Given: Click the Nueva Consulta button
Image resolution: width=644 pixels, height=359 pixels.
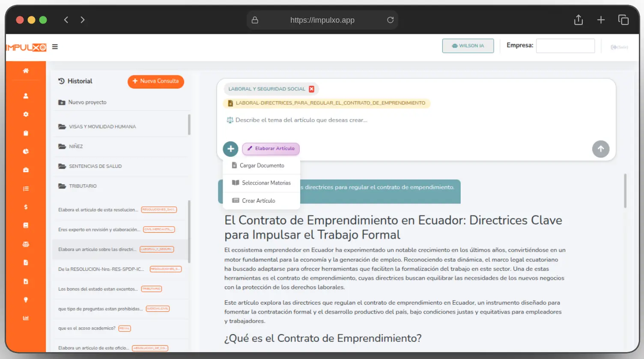Looking at the screenshot, I should [155, 81].
